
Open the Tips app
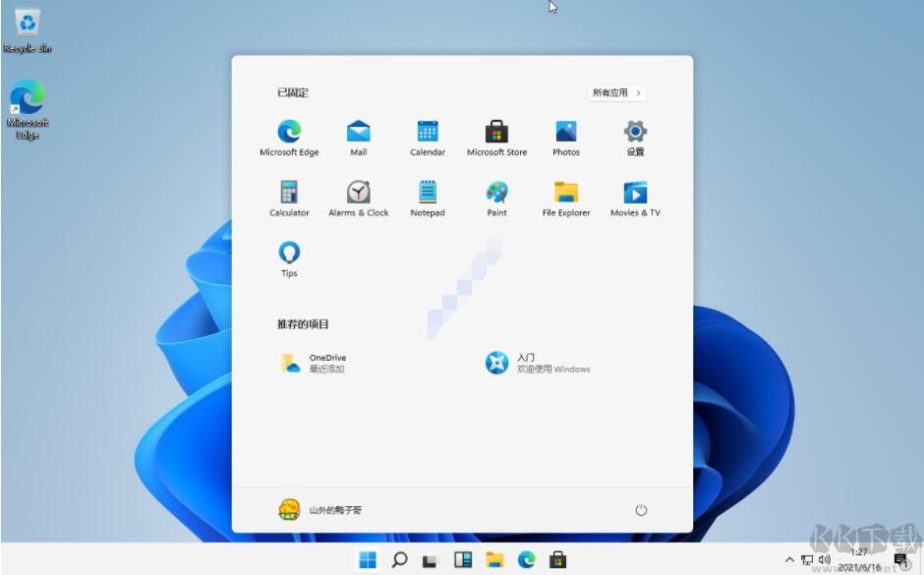(x=289, y=259)
